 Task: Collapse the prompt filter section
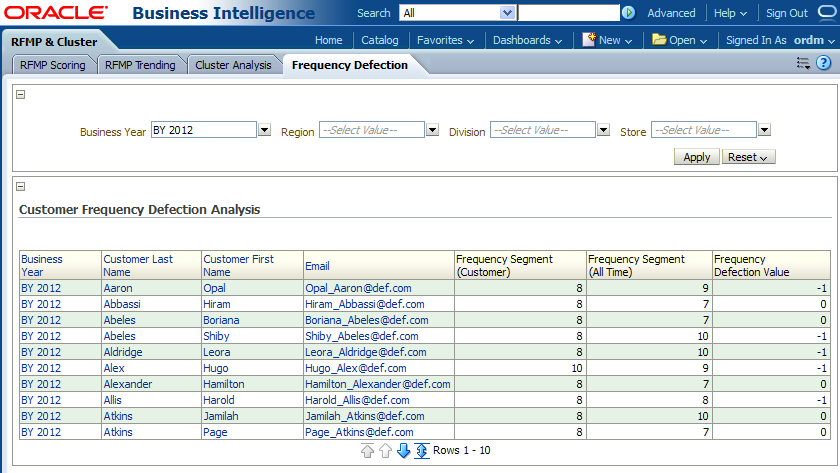pyautogui.click(x=21, y=95)
